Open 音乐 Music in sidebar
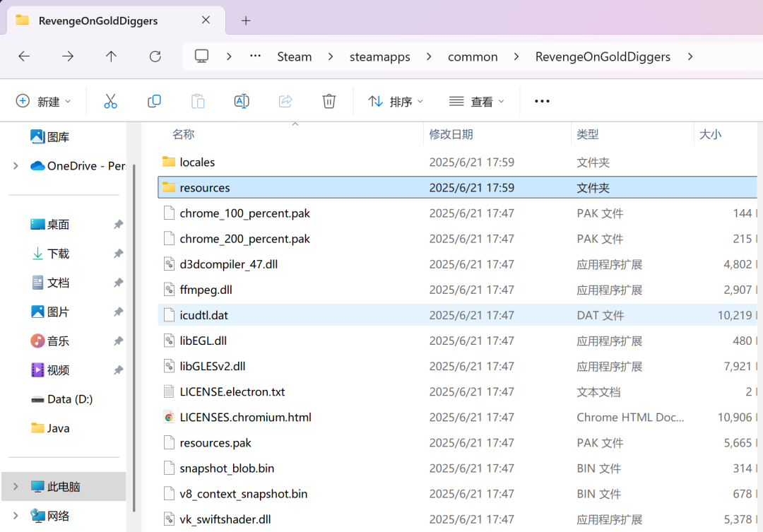Image resolution: width=763 pixels, height=532 pixels. (49, 341)
